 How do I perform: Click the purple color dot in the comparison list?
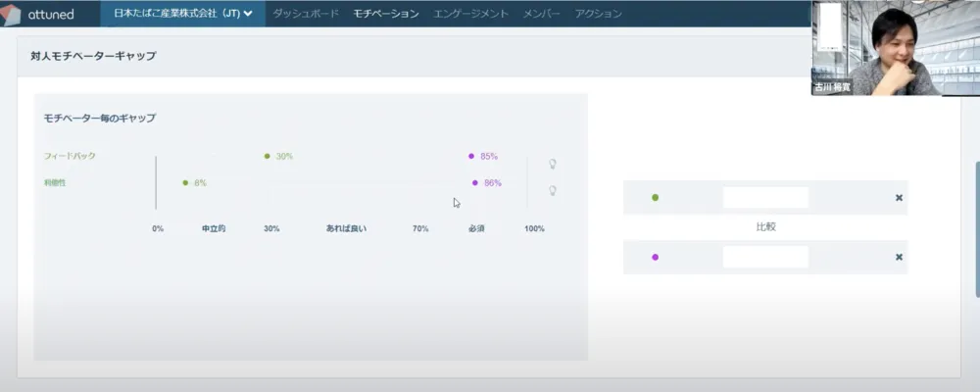[655, 257]
